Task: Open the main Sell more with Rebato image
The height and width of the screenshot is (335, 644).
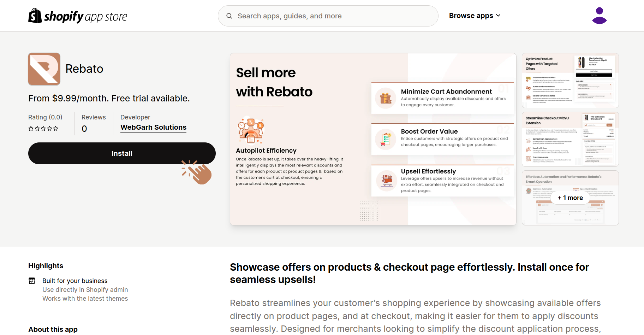Action: tap(373, 139)
